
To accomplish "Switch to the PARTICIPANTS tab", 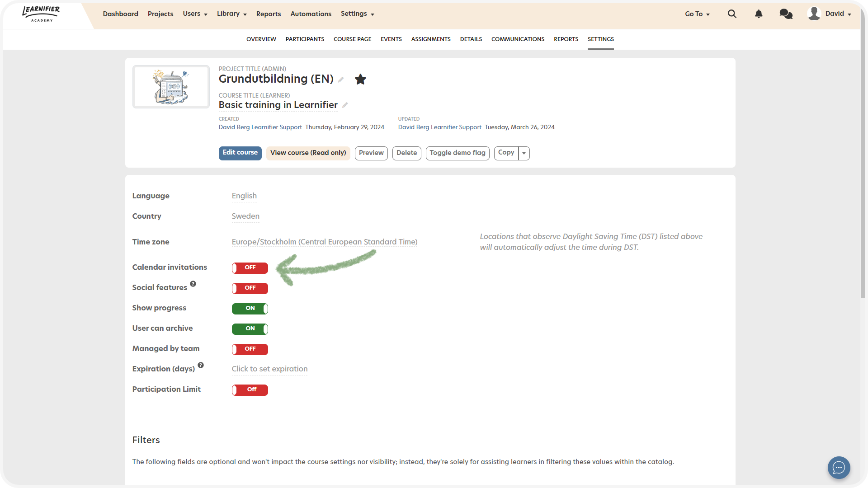I will click(305, 39).
